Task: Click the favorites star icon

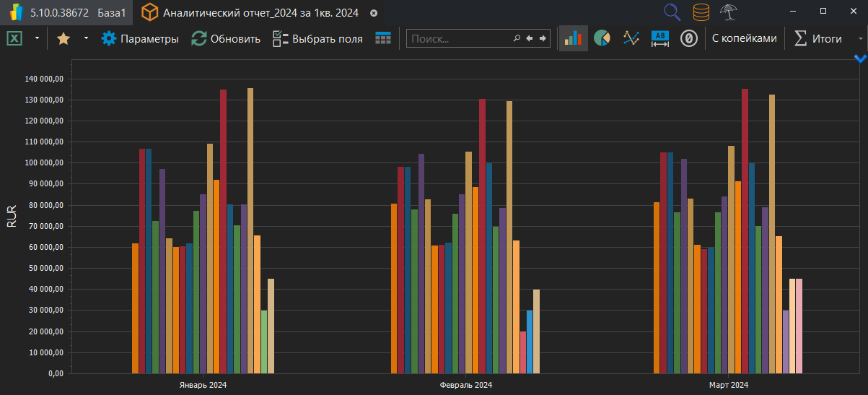Action: (x=63, y=38)
